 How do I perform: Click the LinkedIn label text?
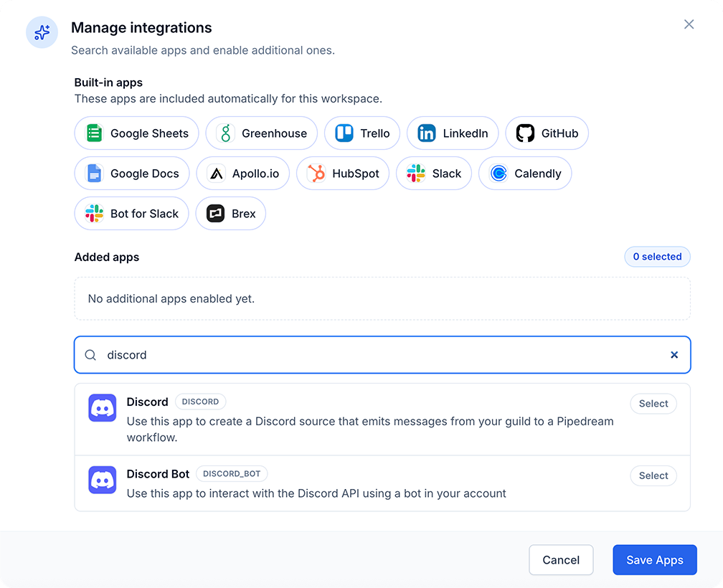coord(466,133)
